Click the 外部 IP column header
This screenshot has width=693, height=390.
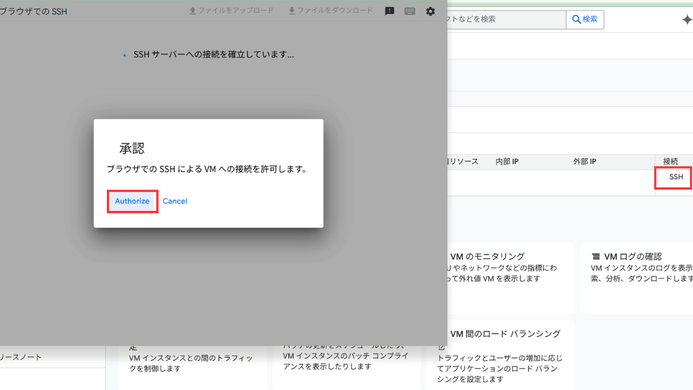pos(584,161)
